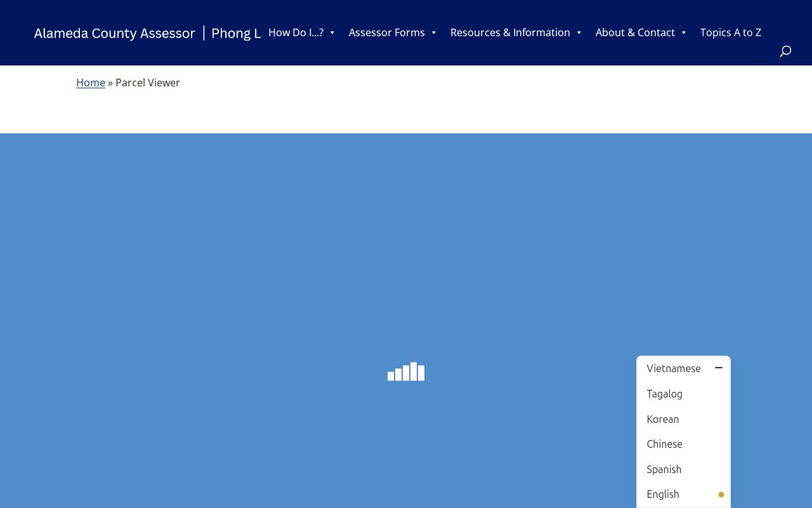812x508 pixels.
Task: Go to Topics A to Z
Action: tap(731, 32)
